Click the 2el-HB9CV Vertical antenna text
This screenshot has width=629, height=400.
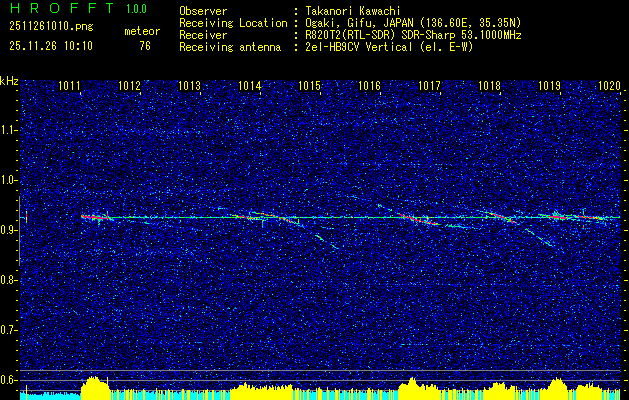(x=389, y=47)
